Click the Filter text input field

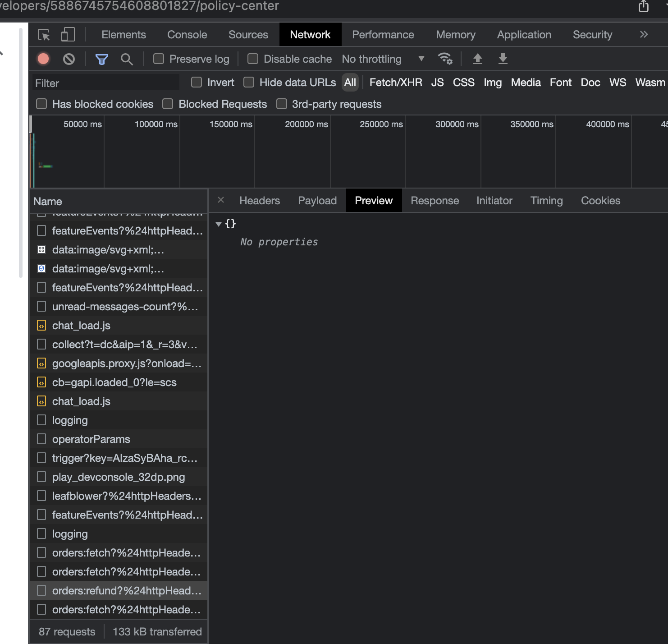coord(106,83)
